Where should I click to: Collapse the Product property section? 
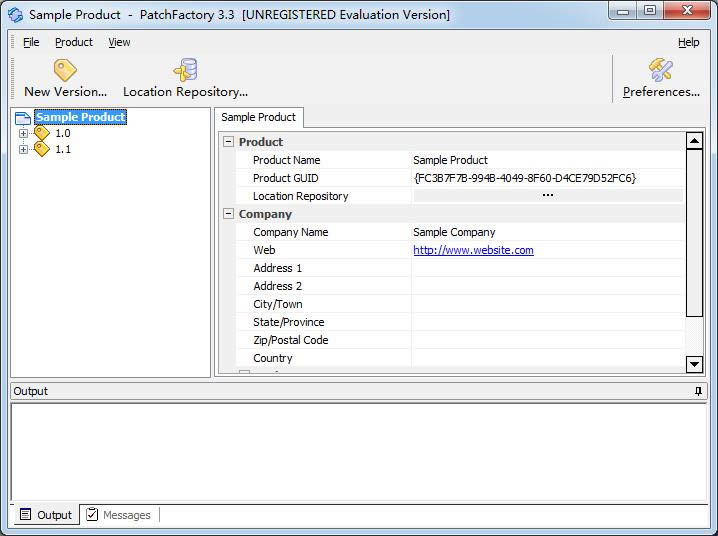(x=228, y=142)
